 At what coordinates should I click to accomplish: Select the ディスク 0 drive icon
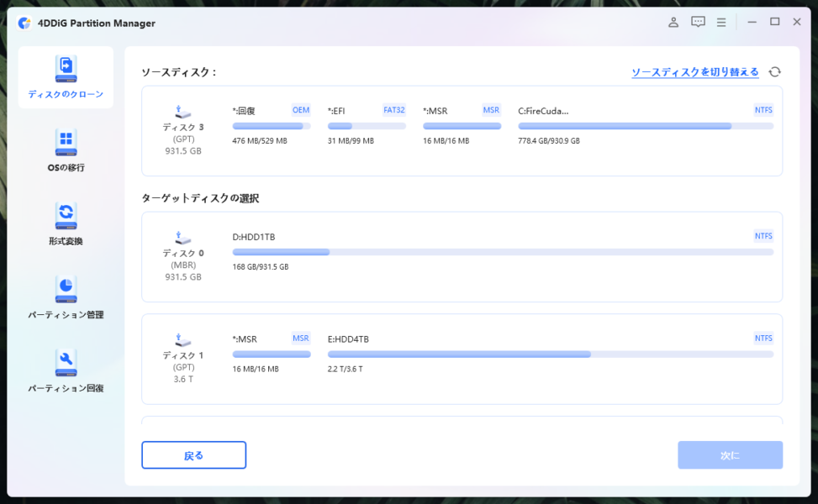pos(183,239)
